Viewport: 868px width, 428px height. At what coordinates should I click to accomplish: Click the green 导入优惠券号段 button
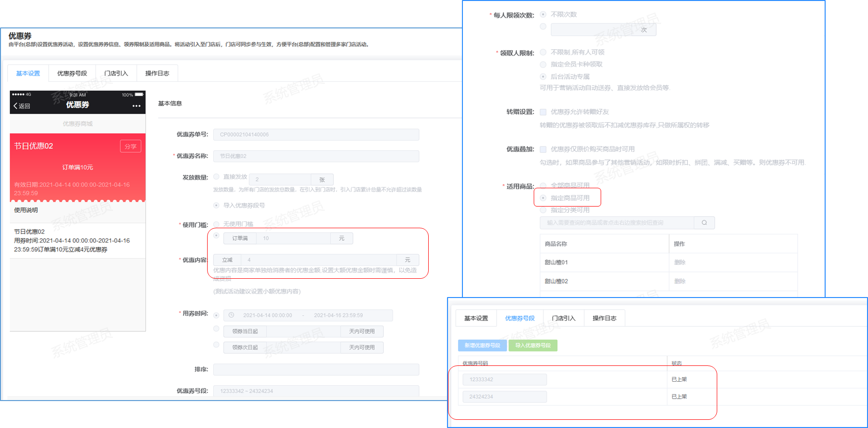tap(533, 345)
